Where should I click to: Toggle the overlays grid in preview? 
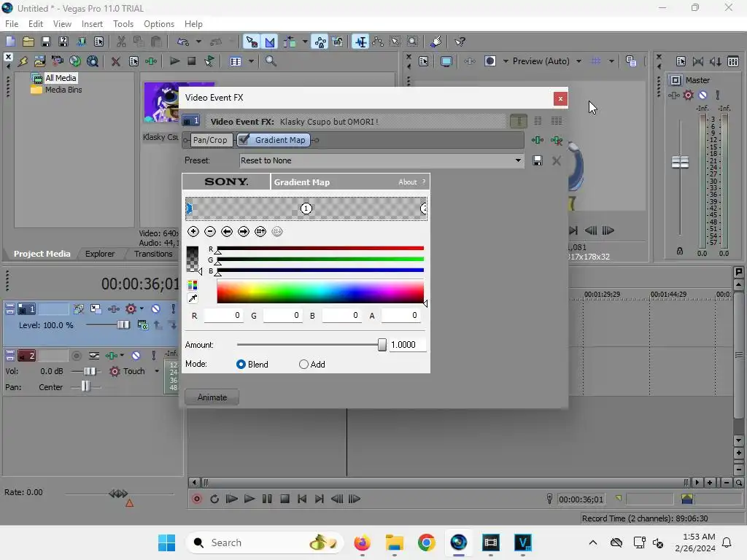(x=595, y=61)
